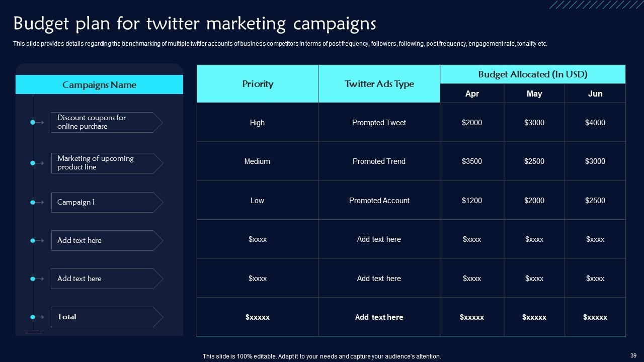
Task: Select the Campaigns Name header bar
Action: click(99, 84)
